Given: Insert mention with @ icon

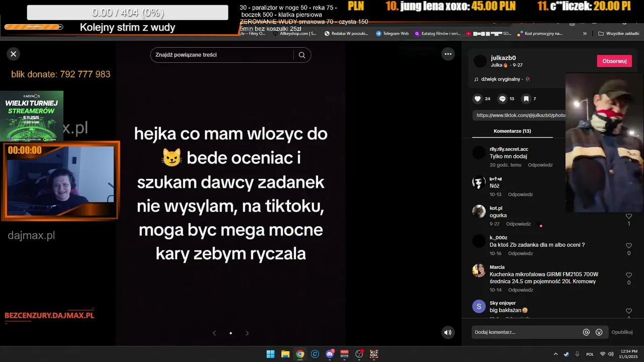Looking at the screenshot, I should tap(586, 332).
